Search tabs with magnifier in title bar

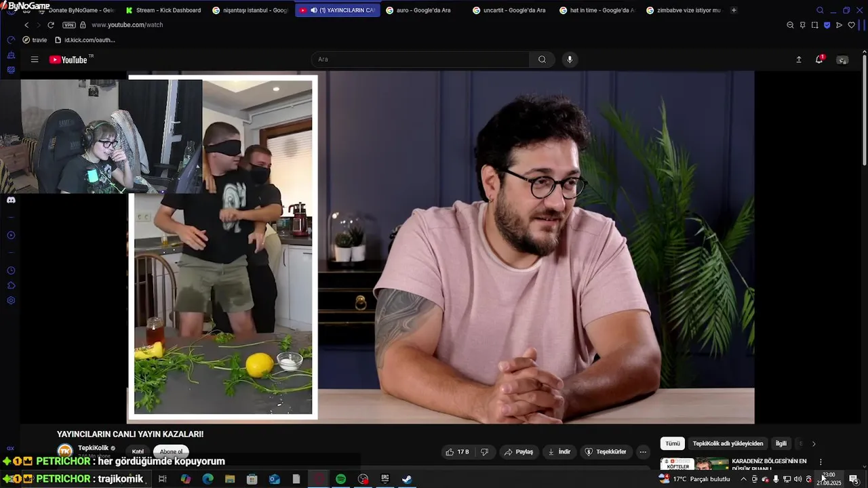coord(820,10)
